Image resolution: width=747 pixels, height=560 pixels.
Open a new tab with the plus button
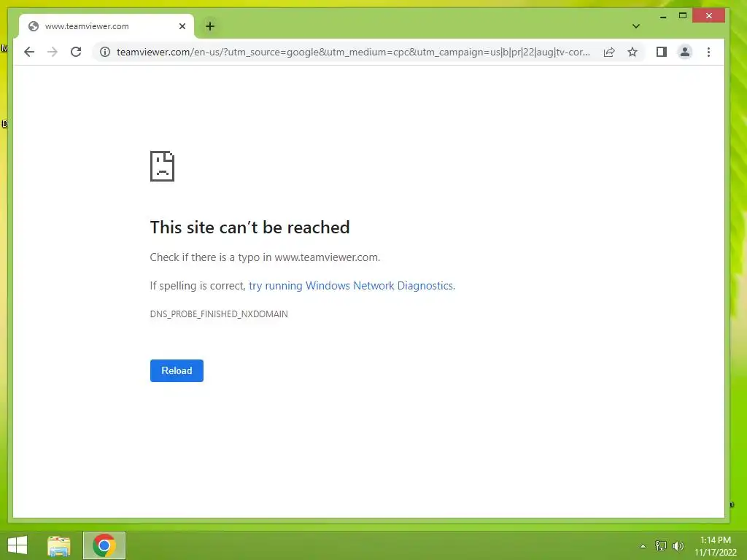210,26
